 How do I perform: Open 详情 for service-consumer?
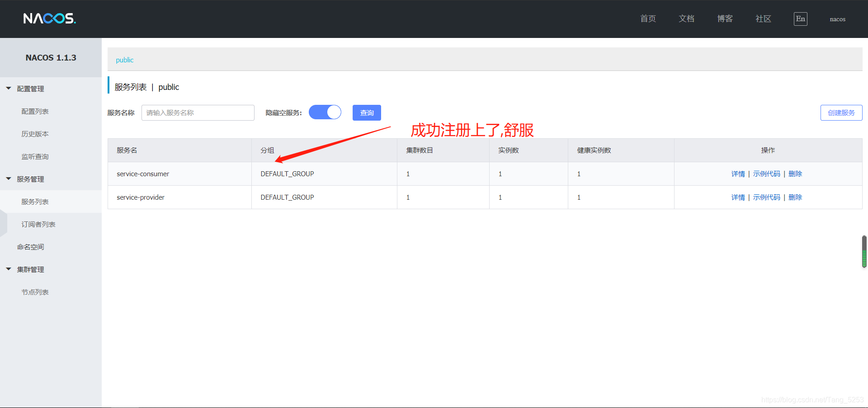coord(738,174)
